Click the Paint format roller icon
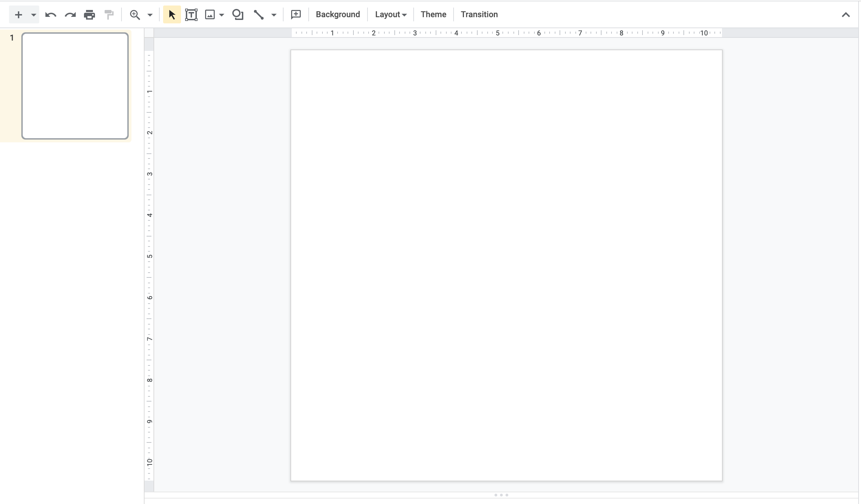Viewport: 861px width, 504px height. click(x=109, y=15)
